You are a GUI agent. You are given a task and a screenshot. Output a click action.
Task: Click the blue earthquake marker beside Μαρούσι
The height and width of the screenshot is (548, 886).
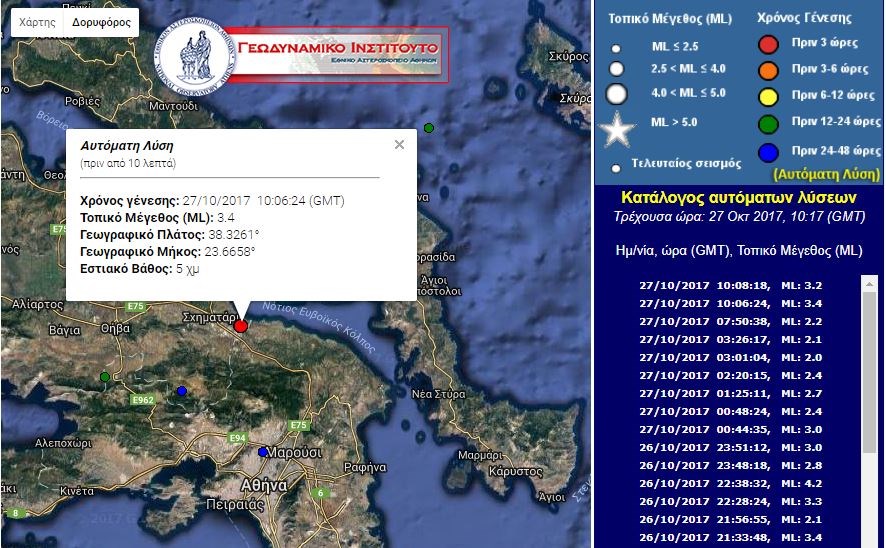pyautogui.click(x=263, y=452)
